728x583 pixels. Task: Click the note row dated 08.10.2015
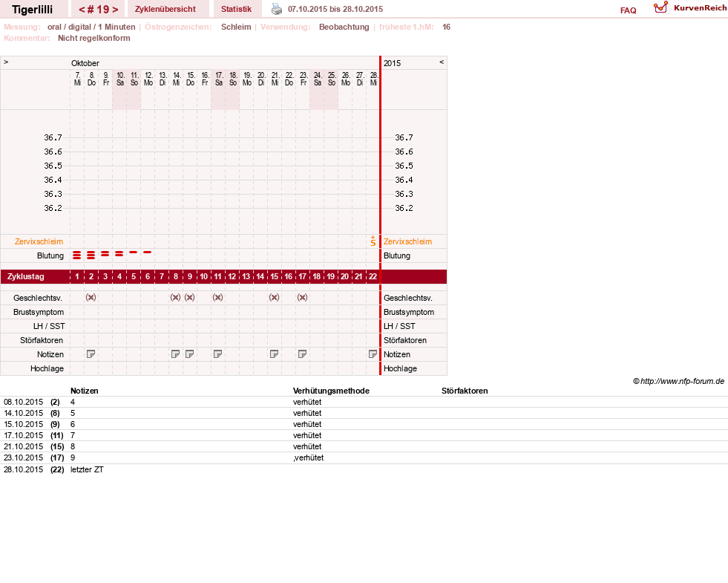pyautogui.click(x=364, y=402)
